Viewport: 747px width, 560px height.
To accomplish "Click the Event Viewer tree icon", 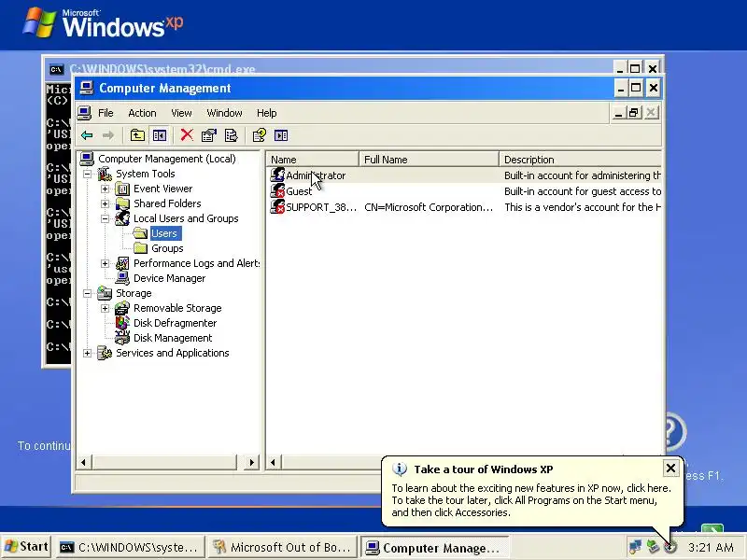I will 122,189.
